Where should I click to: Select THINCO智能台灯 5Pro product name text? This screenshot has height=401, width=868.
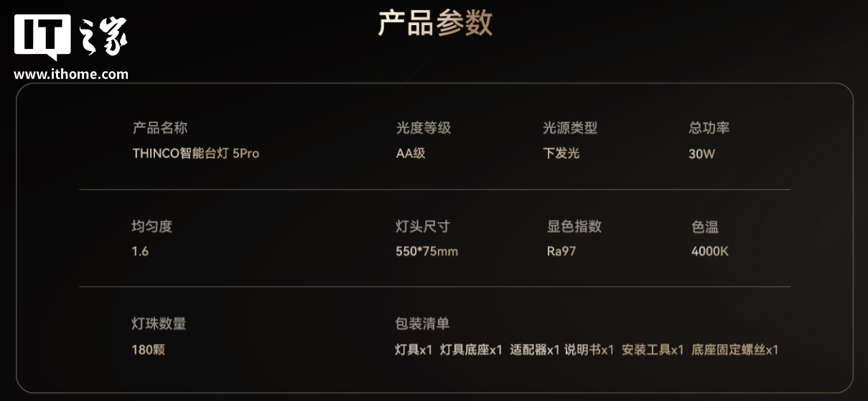click(195, 153)
